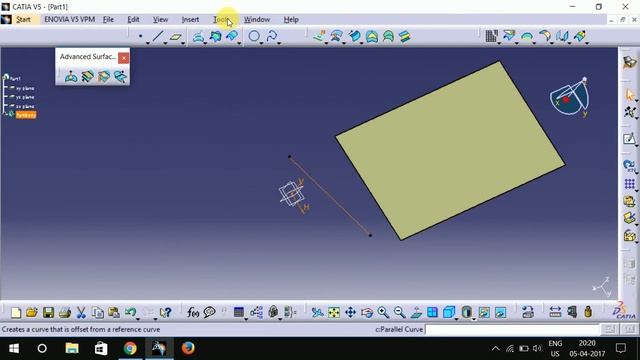Click the Undo arrow icon
The width and height of the screenshot is (640, 360).
coord(131,313)
